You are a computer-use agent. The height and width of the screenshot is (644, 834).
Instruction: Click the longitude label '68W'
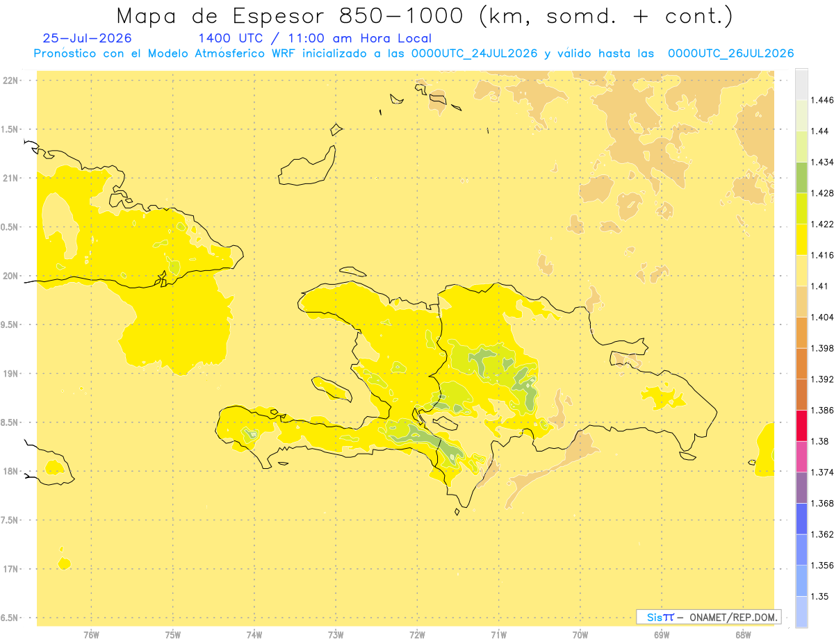743,635
